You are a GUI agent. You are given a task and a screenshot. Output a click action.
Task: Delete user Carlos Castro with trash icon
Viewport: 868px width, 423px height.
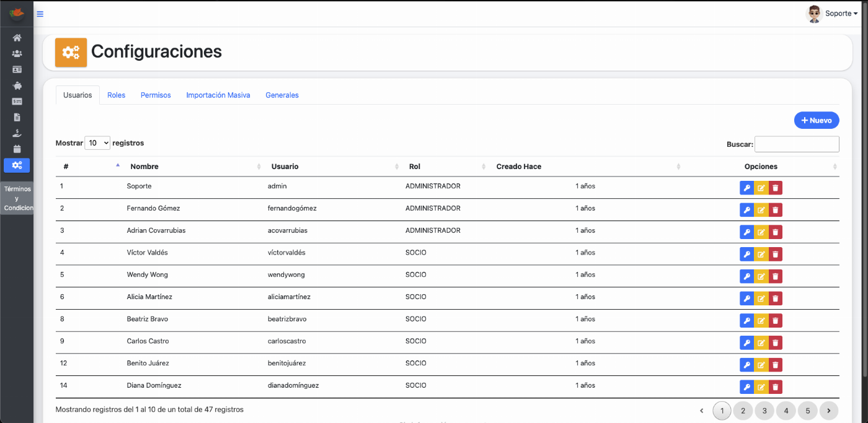click(775, 342)
